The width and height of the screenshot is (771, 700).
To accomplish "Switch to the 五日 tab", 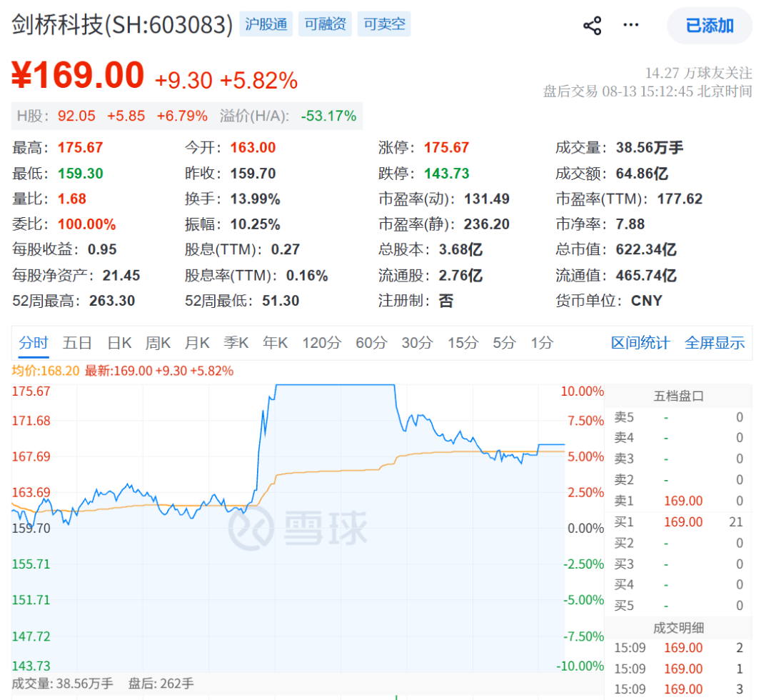I will pyautogui.click(x=77, y=343).
